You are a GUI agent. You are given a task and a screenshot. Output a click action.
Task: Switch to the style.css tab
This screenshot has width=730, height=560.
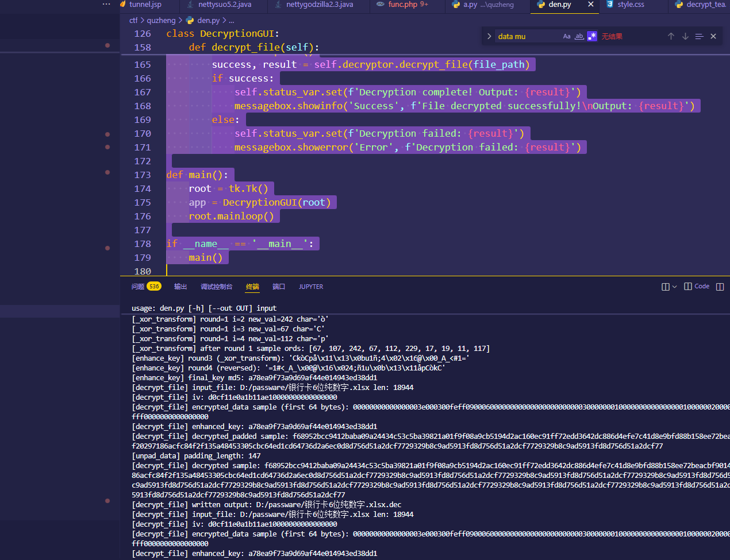(x=631, y=5)
